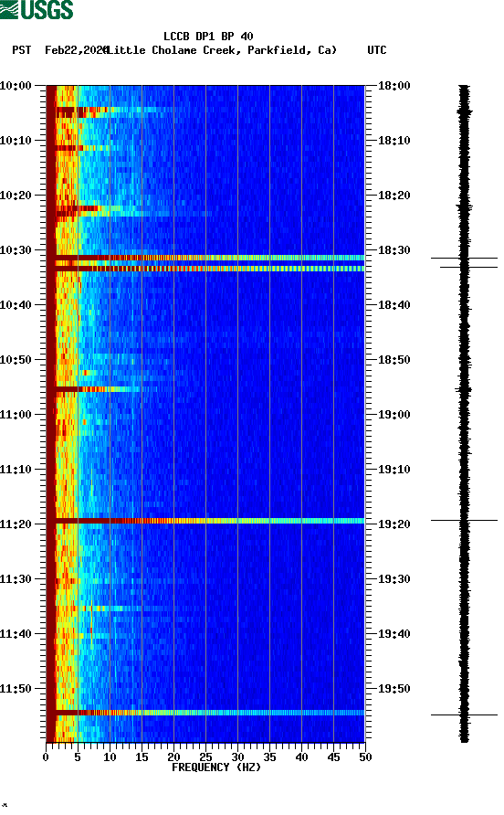Click the 19:30 UTC time label
504x815 pixels.
point(394,579)
